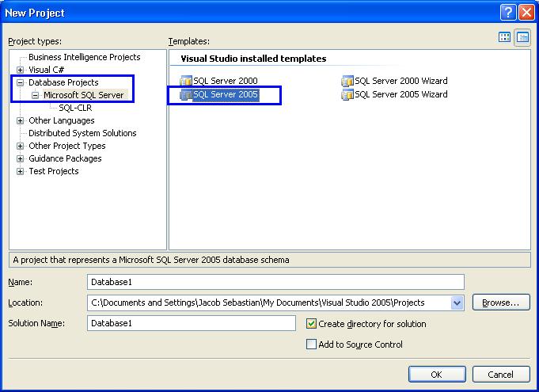Choose the SQL Server 2005 Wizard icon

click(x=347, y=94)
